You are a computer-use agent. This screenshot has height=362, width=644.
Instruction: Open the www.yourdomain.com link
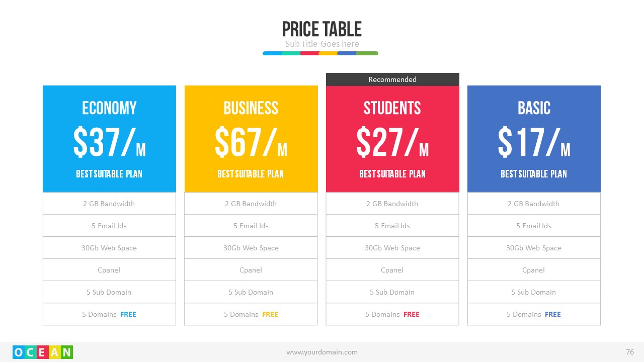pyautogui.click(x=322, y=352)
